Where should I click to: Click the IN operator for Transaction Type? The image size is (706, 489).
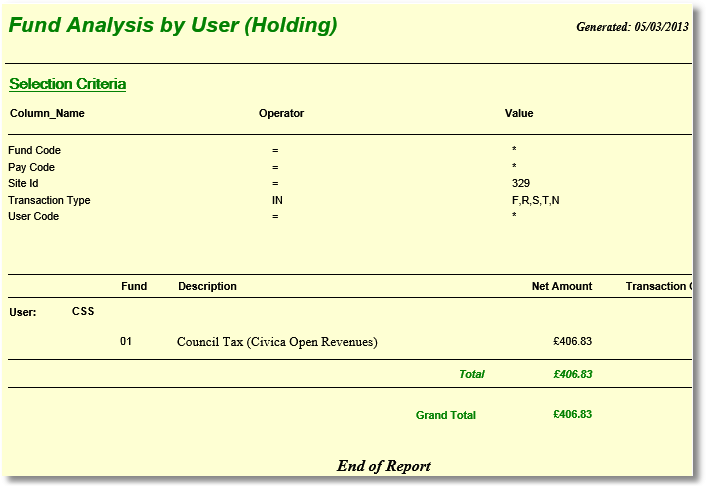tap(277, 200)
